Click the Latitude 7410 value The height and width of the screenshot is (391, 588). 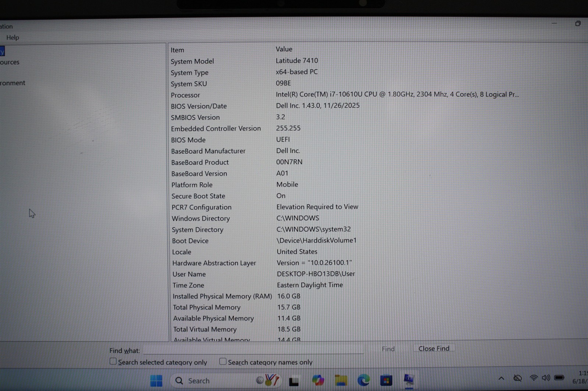pyautogui.click(x=297, y=60)
